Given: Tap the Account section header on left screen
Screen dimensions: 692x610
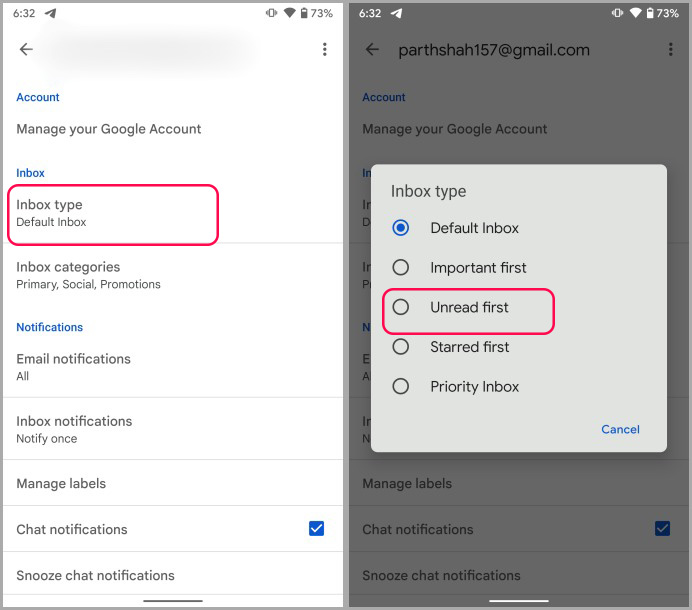Looking at the screenshot, I should tap(38, 97).
